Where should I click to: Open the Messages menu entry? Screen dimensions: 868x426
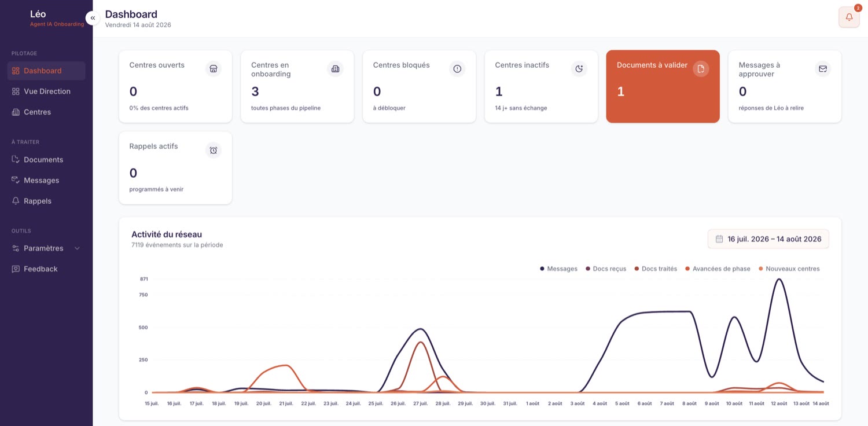[x=46, y=181]
